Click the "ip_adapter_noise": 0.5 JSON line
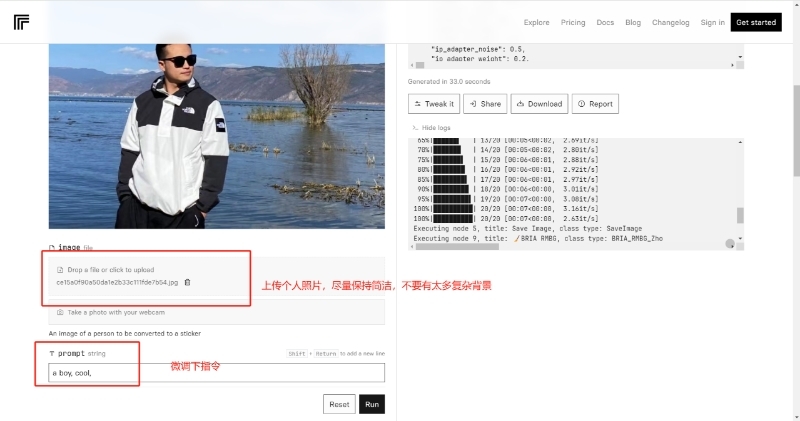Screen dimensions: 800x421 click(x=478, y=49)
